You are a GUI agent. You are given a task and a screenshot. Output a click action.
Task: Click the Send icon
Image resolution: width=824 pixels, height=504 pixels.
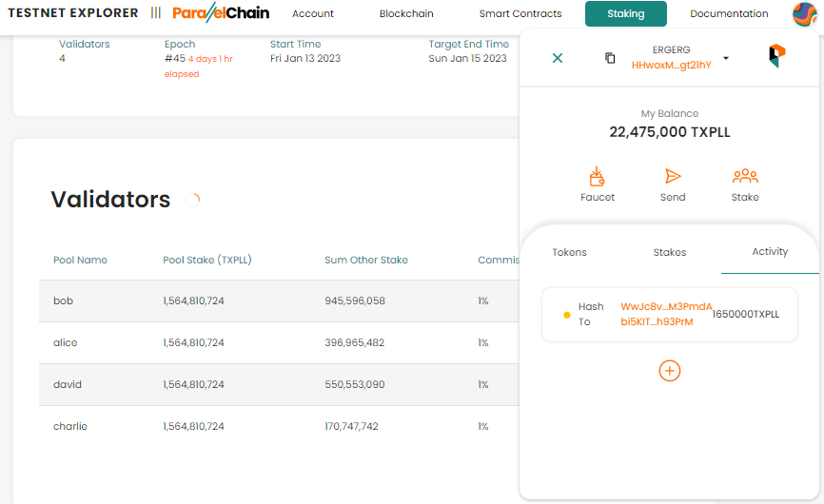click(673, 177)
